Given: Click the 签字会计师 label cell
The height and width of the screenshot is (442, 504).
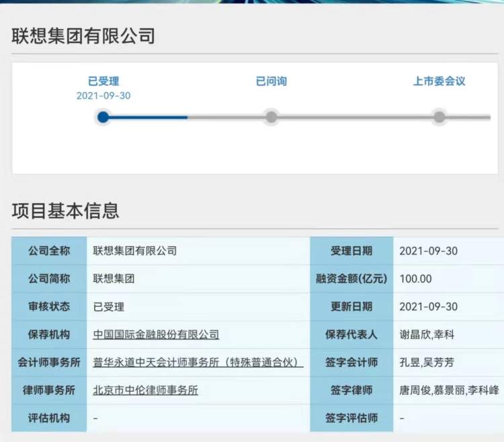Looking at the screenshot, I should coord(351,363).
